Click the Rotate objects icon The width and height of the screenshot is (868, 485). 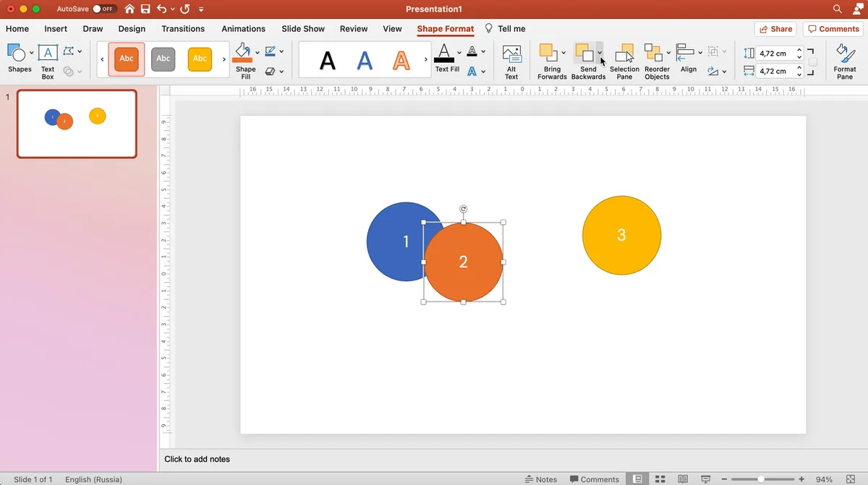[x=712, y=71]
